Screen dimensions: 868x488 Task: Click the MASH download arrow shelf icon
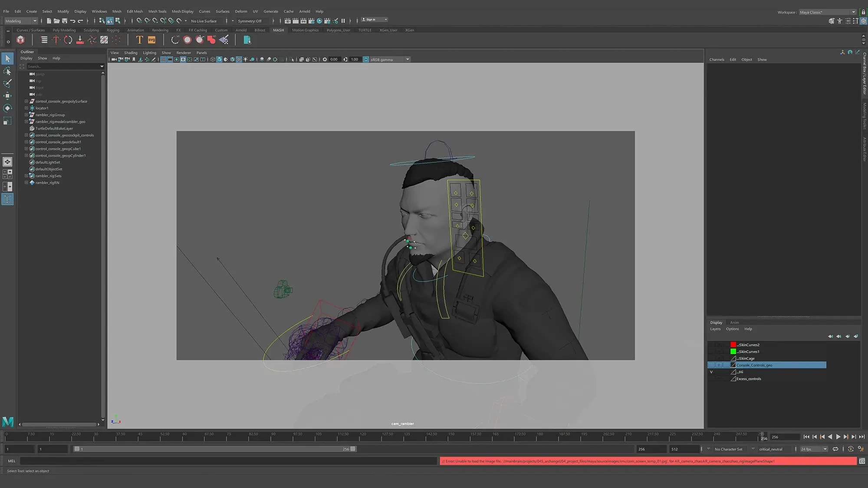tap(80, 40)
